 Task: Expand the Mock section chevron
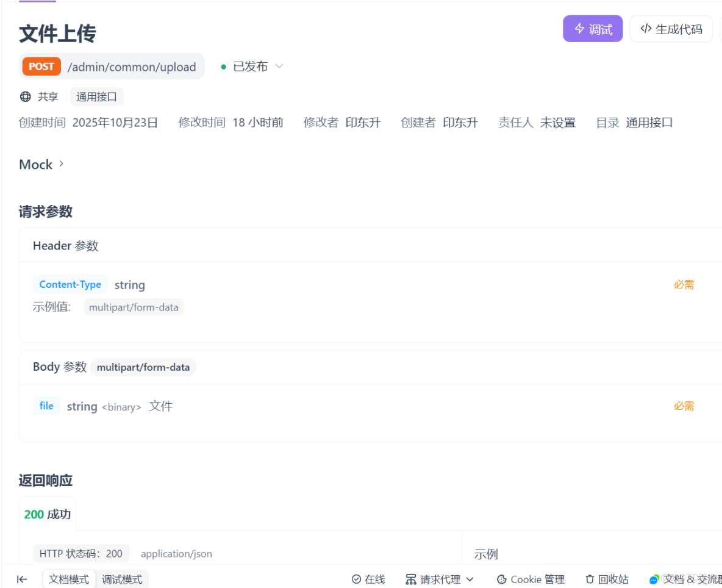(x=60, y=163)
